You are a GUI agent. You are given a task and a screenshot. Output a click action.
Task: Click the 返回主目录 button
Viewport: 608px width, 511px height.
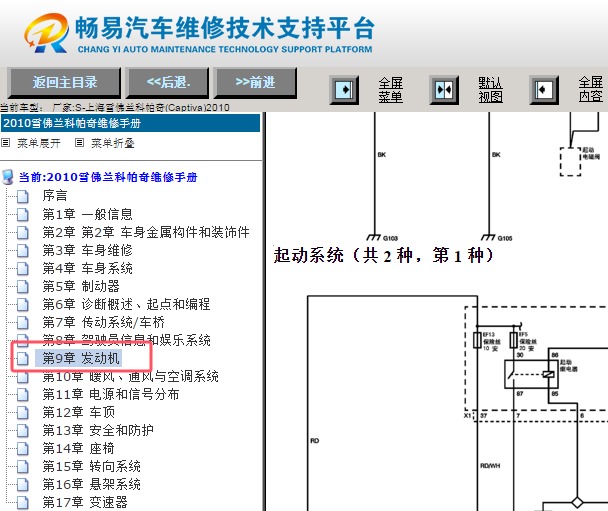[64, 83]
